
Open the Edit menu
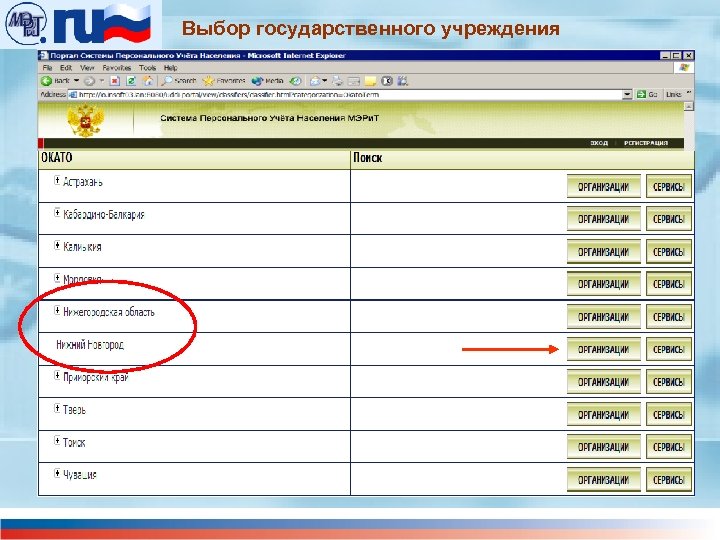[66, 68]
